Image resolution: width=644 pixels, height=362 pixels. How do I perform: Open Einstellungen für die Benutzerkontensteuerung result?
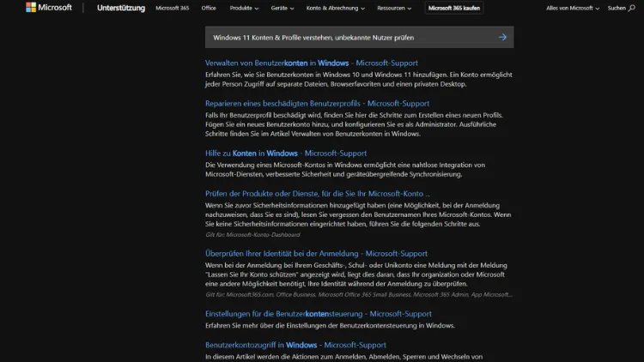pos(319,314)
